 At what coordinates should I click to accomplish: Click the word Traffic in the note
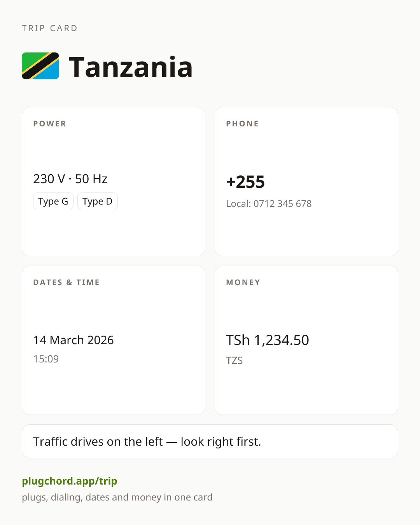pos(51,441)
